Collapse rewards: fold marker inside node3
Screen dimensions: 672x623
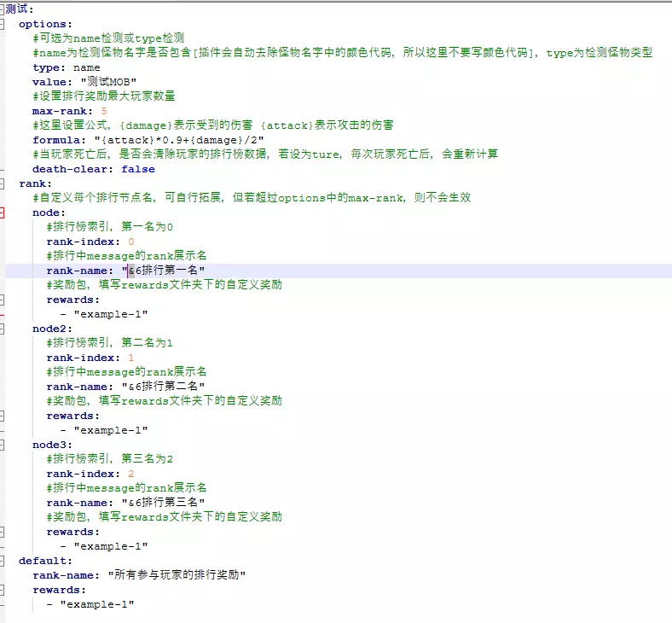(2, 532)
